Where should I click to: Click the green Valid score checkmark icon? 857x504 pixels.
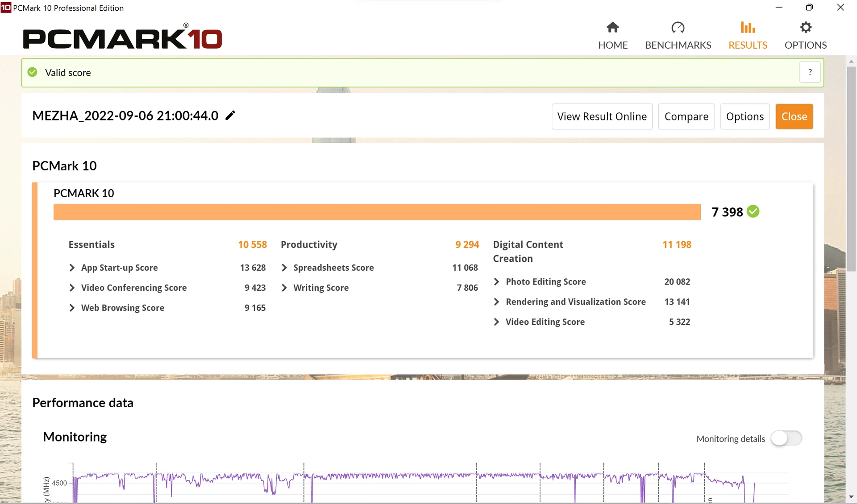[33, 72]
